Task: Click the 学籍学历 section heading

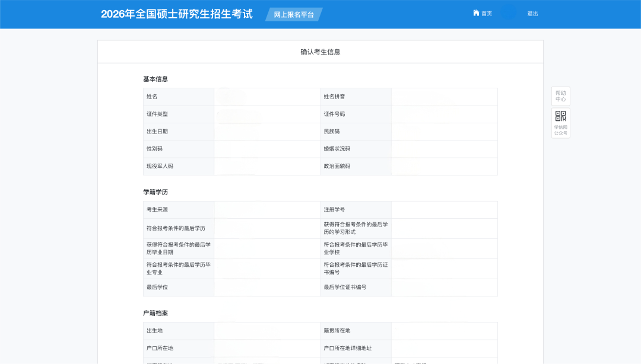Action: point(156,192)
